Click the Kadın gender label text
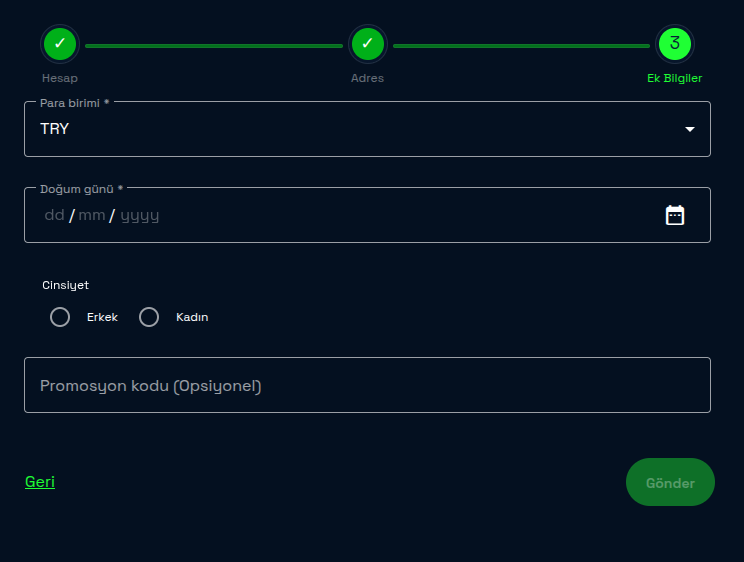Screen dimensions: 744x562 click(x=192, y=317)
